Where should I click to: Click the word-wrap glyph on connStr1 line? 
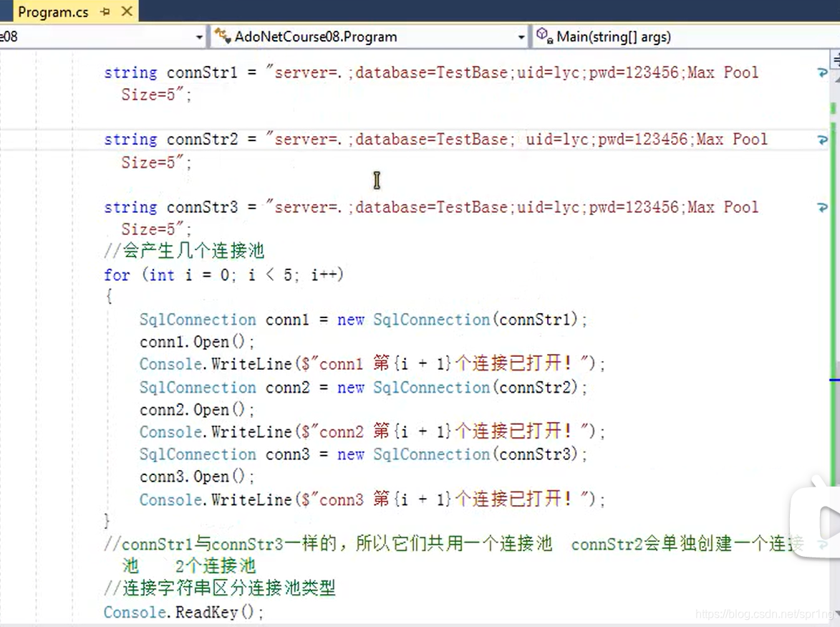tap(822, 72)
